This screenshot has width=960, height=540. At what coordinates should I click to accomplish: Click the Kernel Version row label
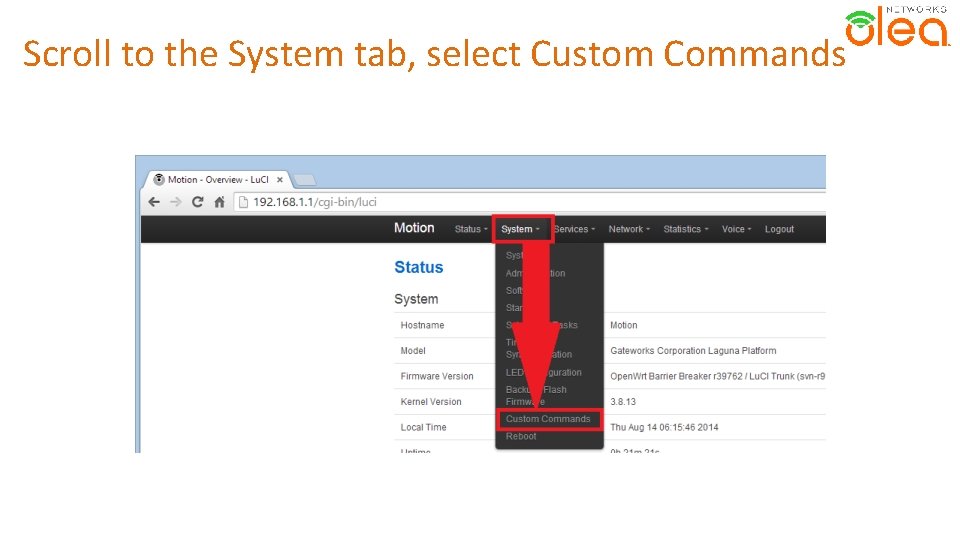click(x=431, y=402)
